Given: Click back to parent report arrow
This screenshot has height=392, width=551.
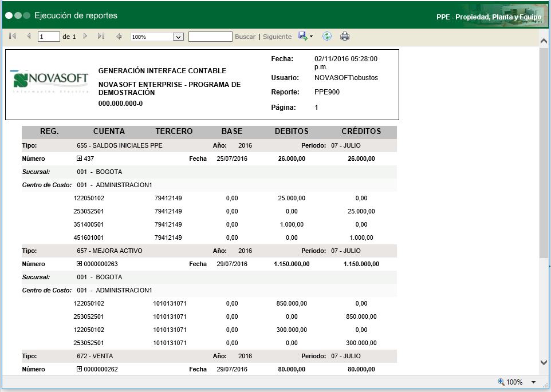Looking at the screenshot, I should pos(119,37).
